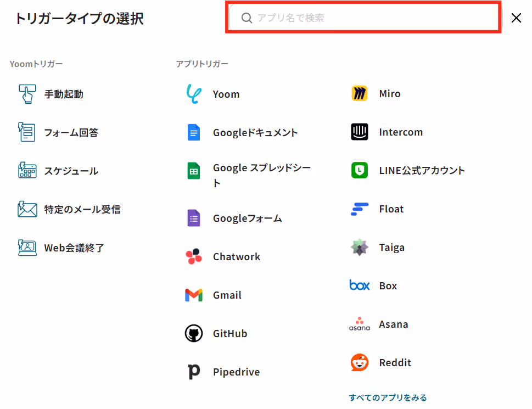Choose the LINE official account icon
Screen dimensions: 532x409
360,170
